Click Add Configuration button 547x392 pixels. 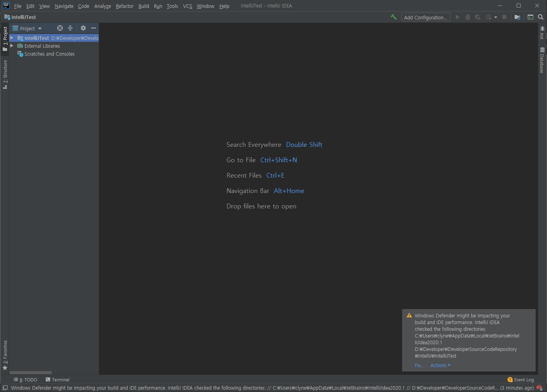[x=425, y=17]
